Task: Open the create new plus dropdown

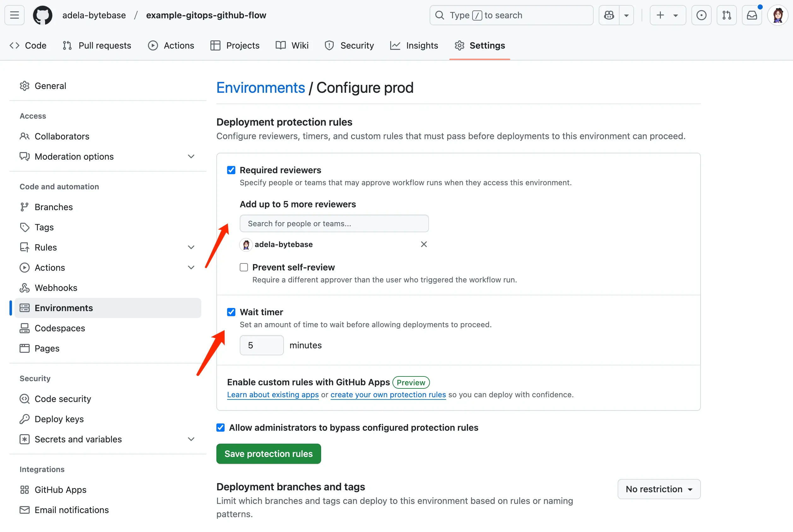Action: (x=667, y=15)
